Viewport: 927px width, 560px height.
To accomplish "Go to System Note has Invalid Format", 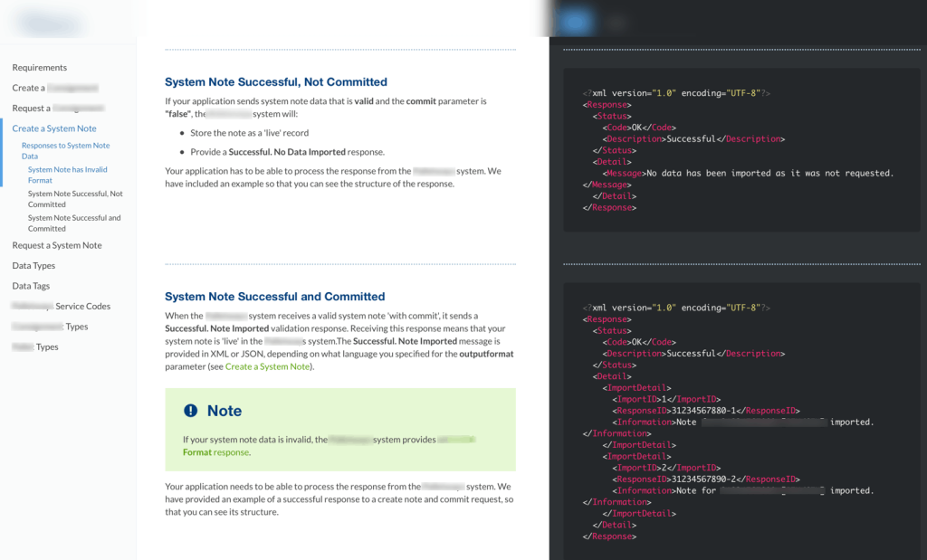I will 67,175.
